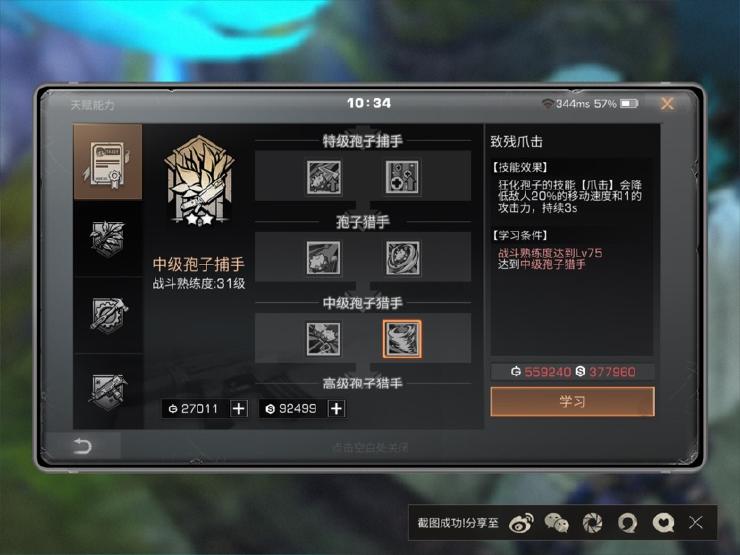Click the back arrow at bottom left

82,446
